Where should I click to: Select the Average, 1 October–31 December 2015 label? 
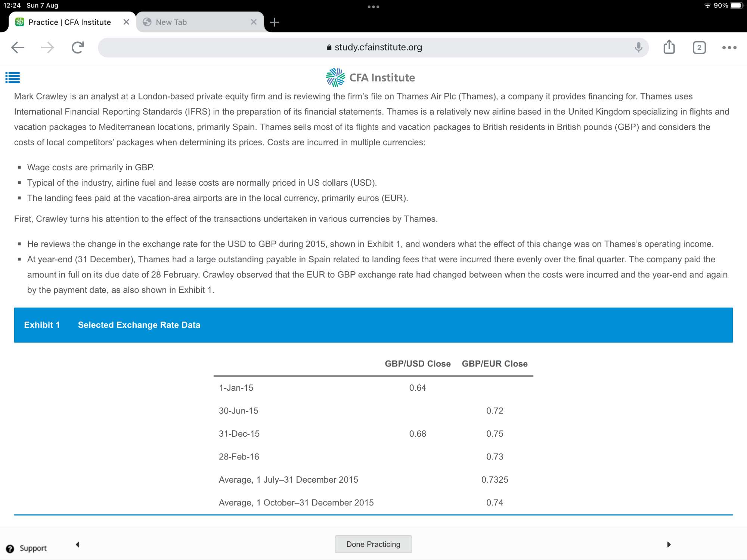(296, 503)
